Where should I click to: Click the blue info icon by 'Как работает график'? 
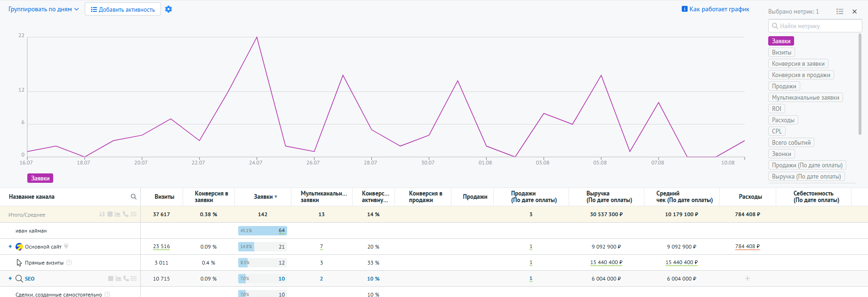point(684,9)
